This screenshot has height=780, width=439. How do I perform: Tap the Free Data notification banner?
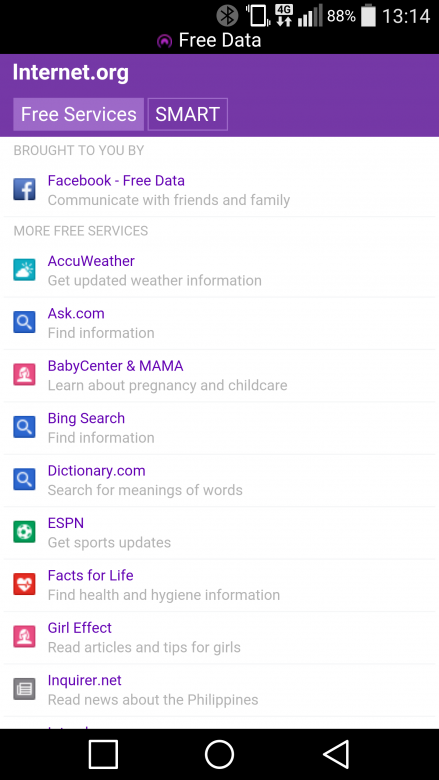(x=209, y=40)
